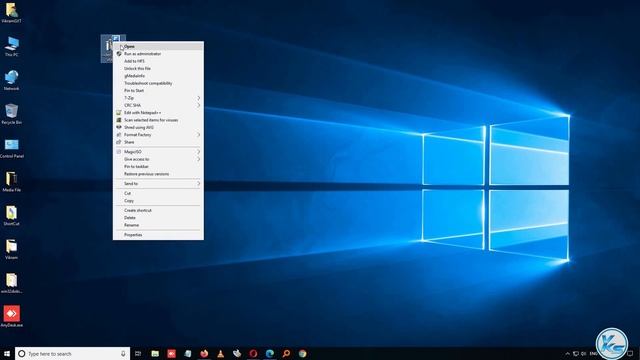Expand the 7-Zip submenu

pos(158,98)
